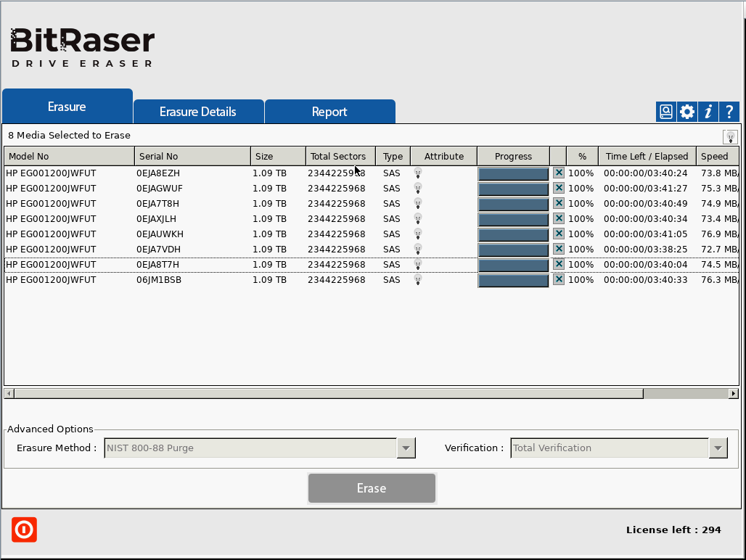Image resolution: width=746 pixels, height=560 pixels.
Task: Click attribute bulb icon for serial 0EJAXJLH
Action: click(x=418, y=218)
